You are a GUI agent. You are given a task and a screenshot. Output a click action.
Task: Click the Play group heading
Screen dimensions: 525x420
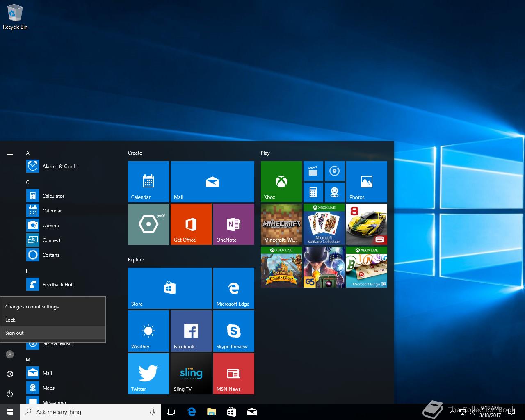[265, 153]
